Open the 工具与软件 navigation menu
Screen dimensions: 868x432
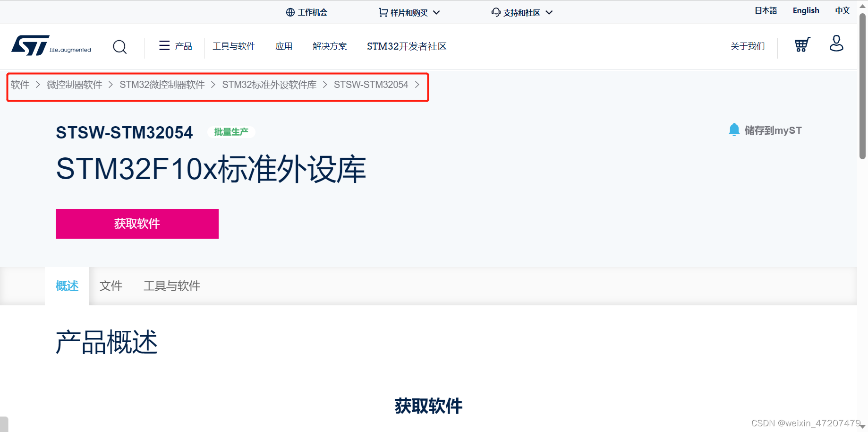pos(234,46)
